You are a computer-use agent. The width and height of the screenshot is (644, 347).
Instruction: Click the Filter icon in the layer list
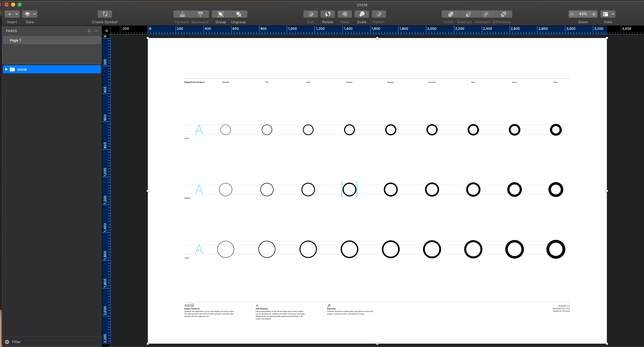click(x=7, y=342)
